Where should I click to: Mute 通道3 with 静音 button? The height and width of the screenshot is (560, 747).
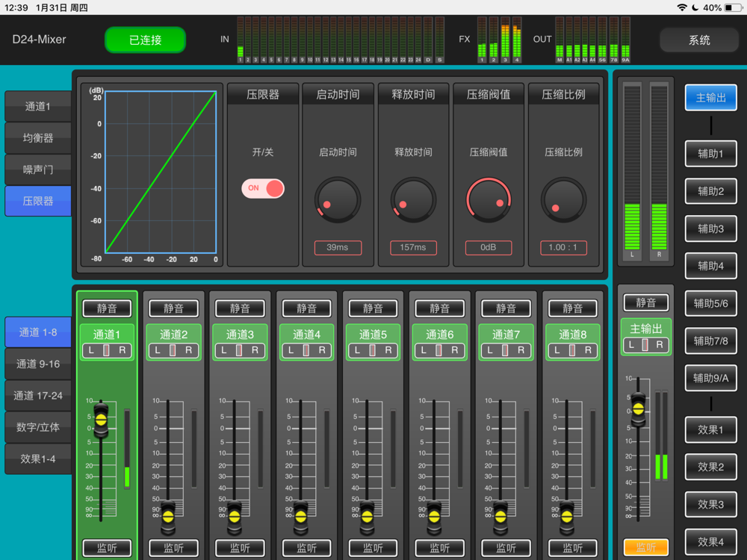click(x=240, y=308)
